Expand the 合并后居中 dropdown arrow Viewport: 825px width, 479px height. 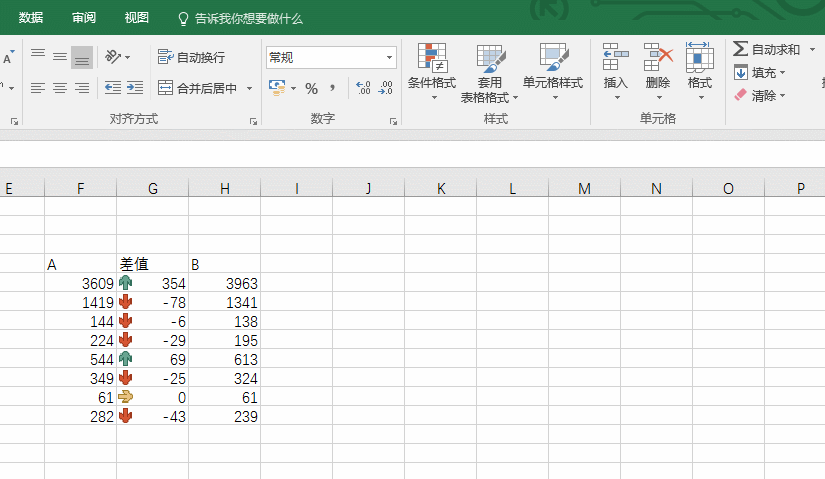click(x=249, y=89)
